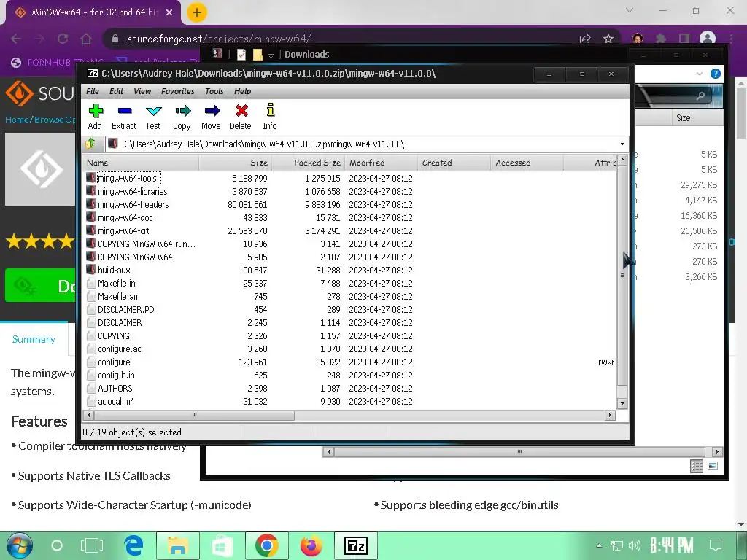
Task: Click the file list scroll-down arrow
Action: point(622,403)
